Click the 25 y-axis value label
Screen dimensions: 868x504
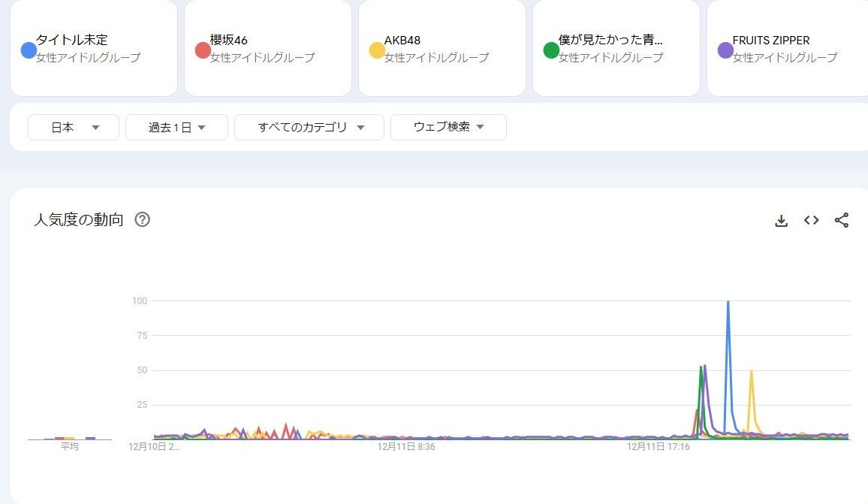pos(142,405)
